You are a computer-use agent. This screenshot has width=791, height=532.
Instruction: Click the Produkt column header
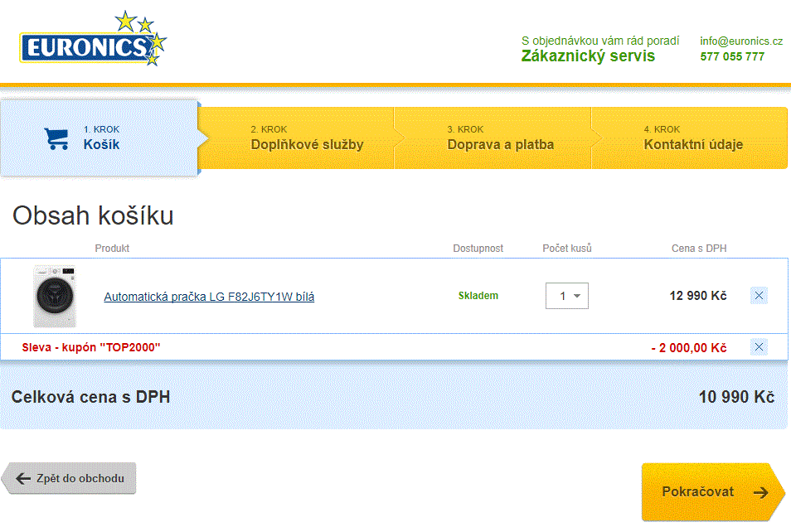(x=112, y=248)
